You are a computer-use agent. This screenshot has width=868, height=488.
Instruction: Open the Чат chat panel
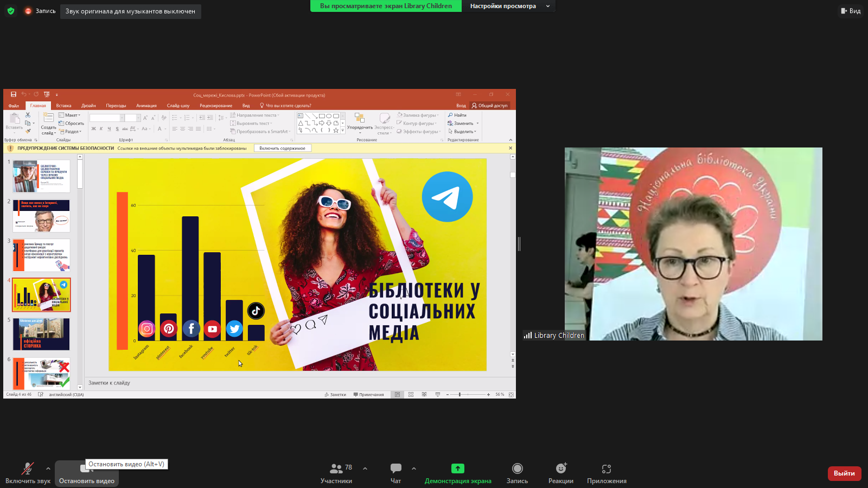pos(396,473)
